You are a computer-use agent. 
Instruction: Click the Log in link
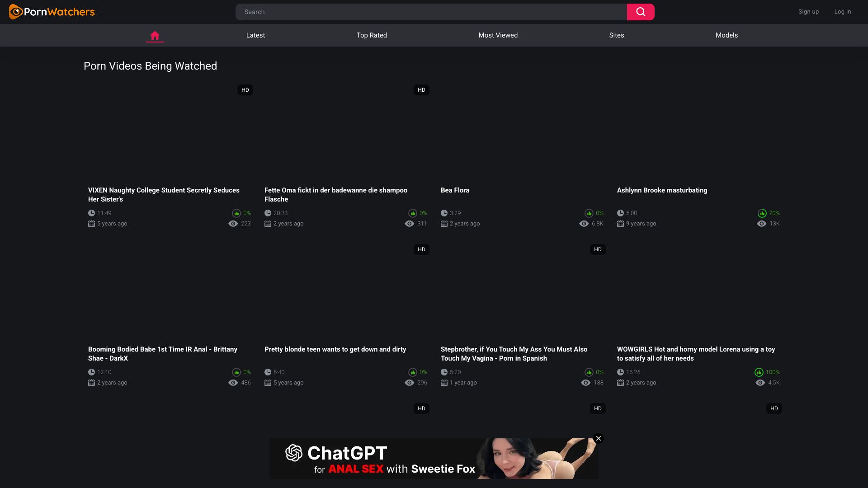tap(843, 12)
